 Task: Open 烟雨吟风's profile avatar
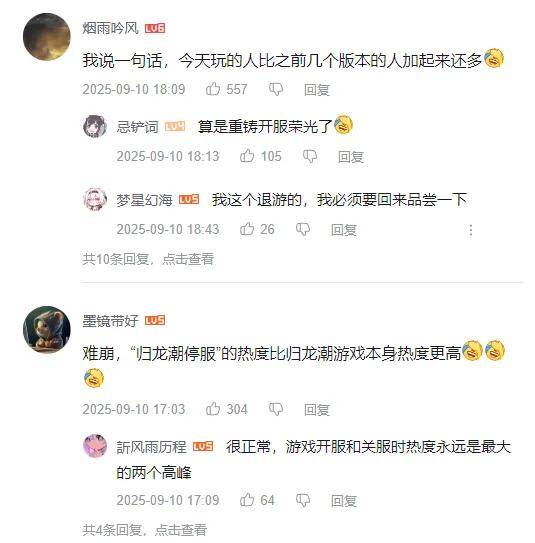[47, 37]
